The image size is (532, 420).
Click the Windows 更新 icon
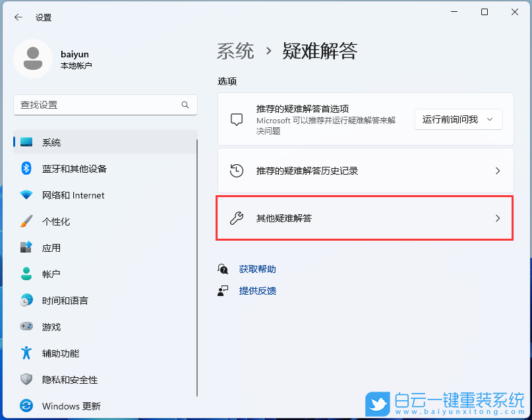[x=25, y=406]
